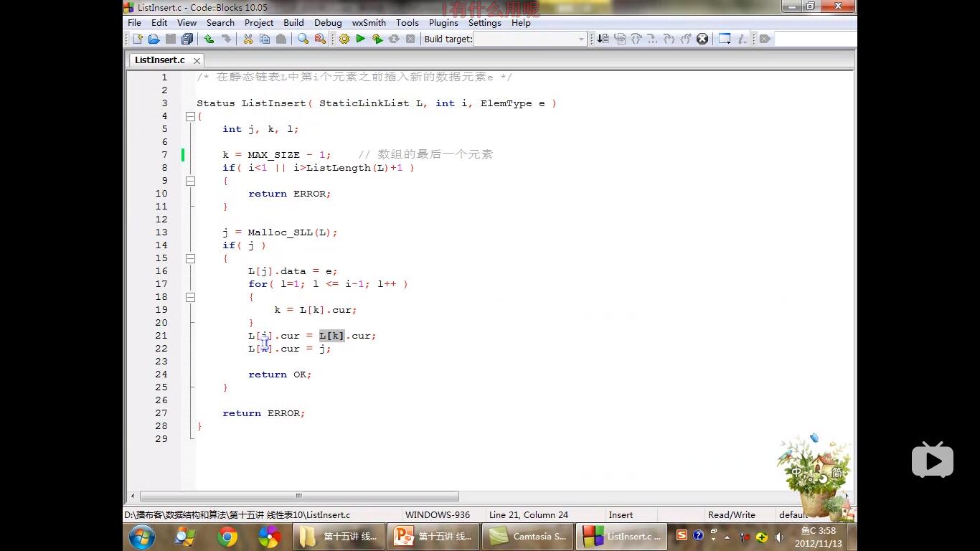Open the Plugins menu
The width and height of the screenshot is (980, 551).
point(443,22)
